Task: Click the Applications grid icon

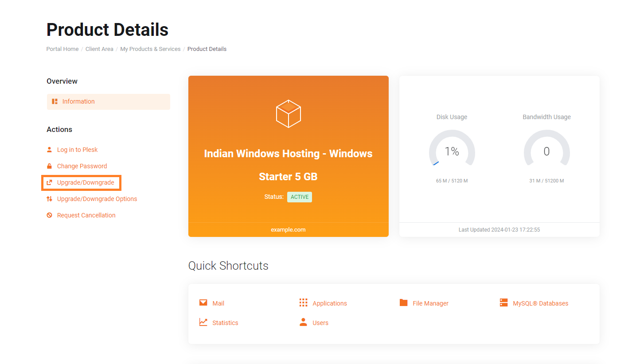Action: pyautogui.click(x=303, y=303)
